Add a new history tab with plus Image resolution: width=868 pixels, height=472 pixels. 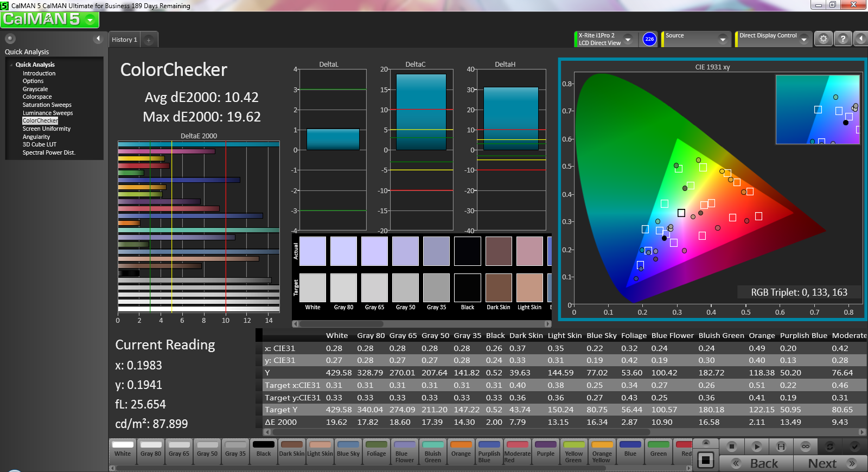(x=149, y=40)
